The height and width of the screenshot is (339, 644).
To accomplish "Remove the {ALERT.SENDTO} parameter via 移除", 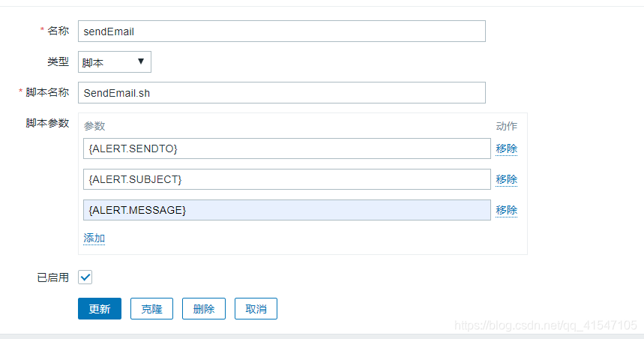I will (x=506, y=148).
